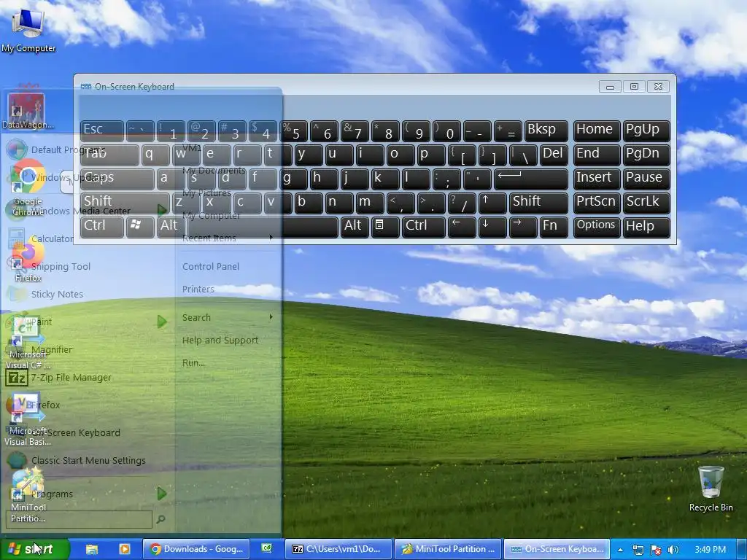Open Control Panel from start menu

[211, 267]
